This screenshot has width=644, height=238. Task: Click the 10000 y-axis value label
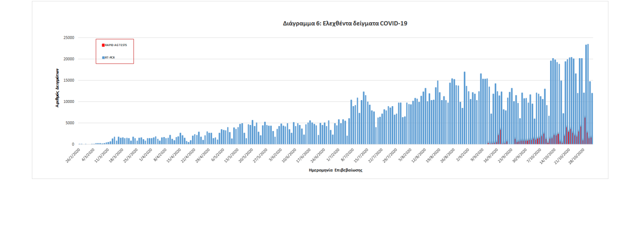pos(70,101)
